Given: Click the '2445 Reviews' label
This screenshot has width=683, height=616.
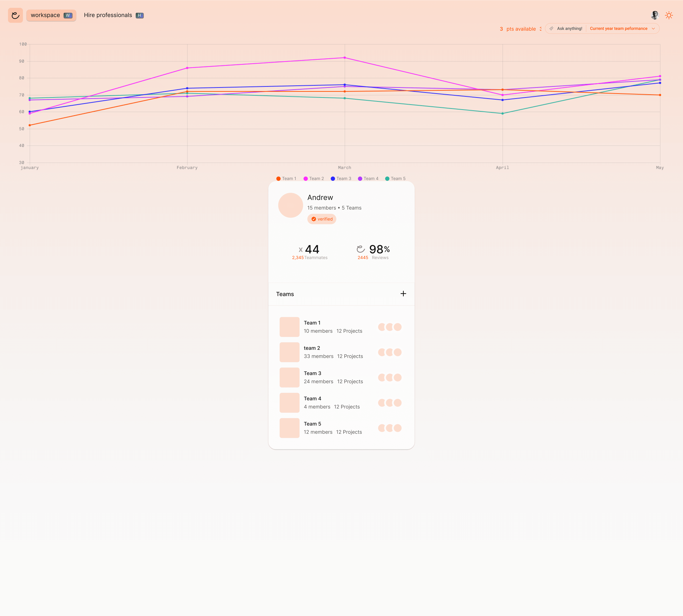Looking at the screenshot, I should 373,258.
